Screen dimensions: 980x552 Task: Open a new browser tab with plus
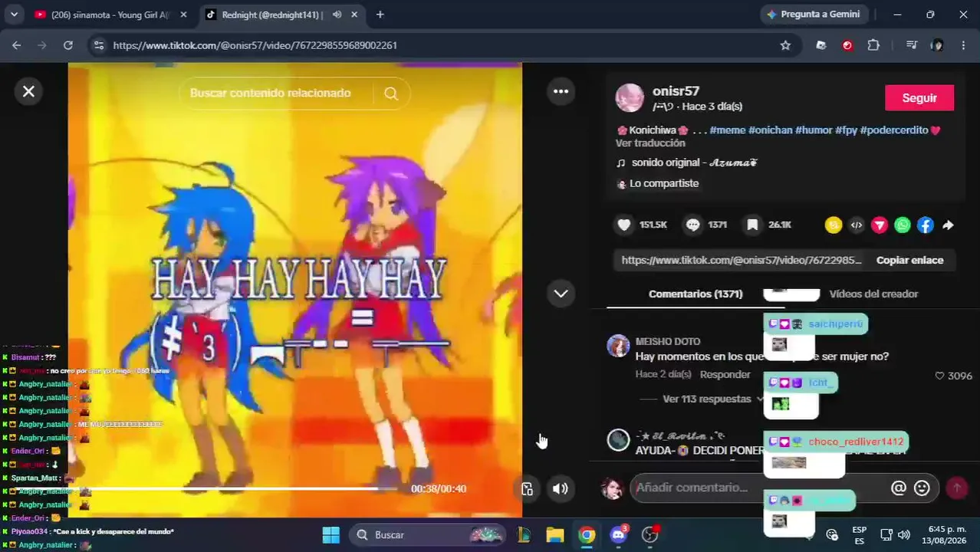(380, 15)
